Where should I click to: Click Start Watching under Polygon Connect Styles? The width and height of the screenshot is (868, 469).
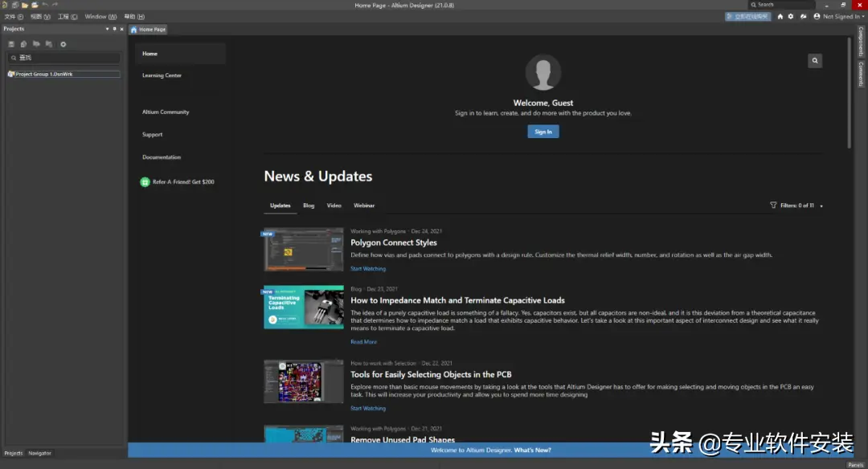[368, 269]
